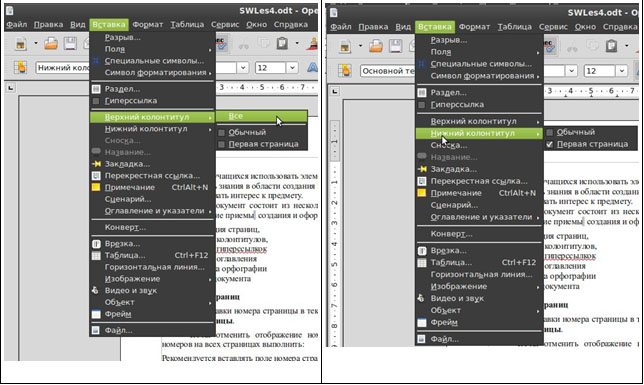The height and width of the screenshot is (385, 644).
Task: Click Закладка bookmark icon in left window menu
Action: 96,164
